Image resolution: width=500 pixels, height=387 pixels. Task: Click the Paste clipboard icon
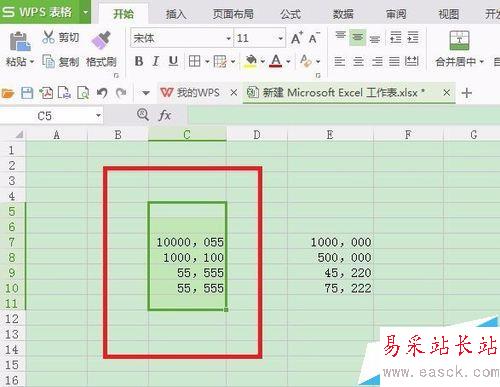coord(20,41)
